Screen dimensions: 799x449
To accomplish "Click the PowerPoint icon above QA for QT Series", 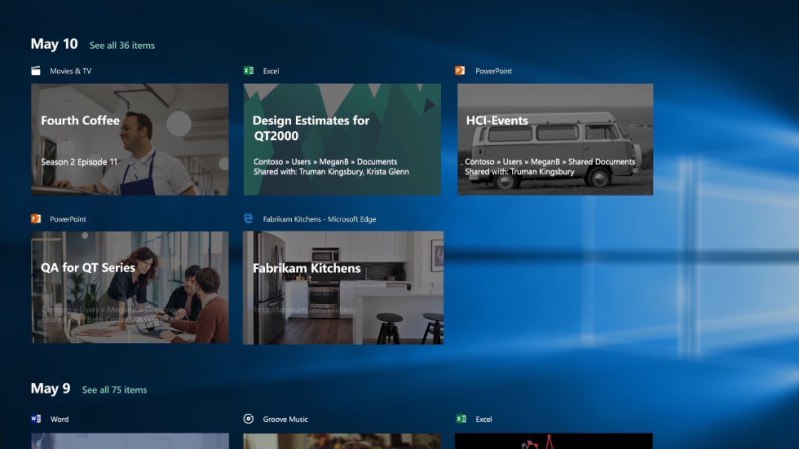I will [36, 219].
